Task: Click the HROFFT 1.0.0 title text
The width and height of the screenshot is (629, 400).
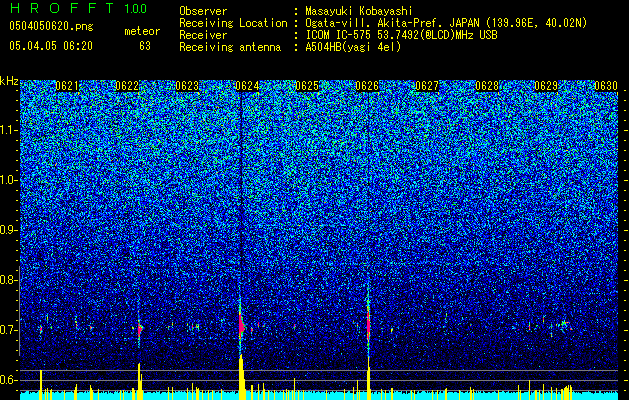Action: 79,8
